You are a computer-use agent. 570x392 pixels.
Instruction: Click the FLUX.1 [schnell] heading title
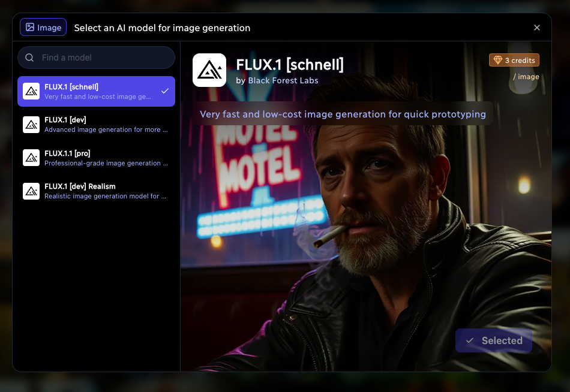click(x=290, y=65)
